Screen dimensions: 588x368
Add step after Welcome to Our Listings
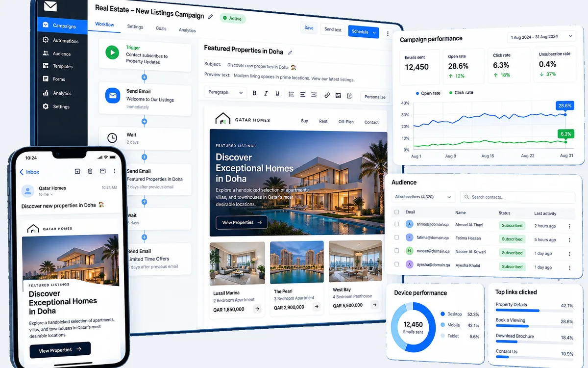coord(144,121)
